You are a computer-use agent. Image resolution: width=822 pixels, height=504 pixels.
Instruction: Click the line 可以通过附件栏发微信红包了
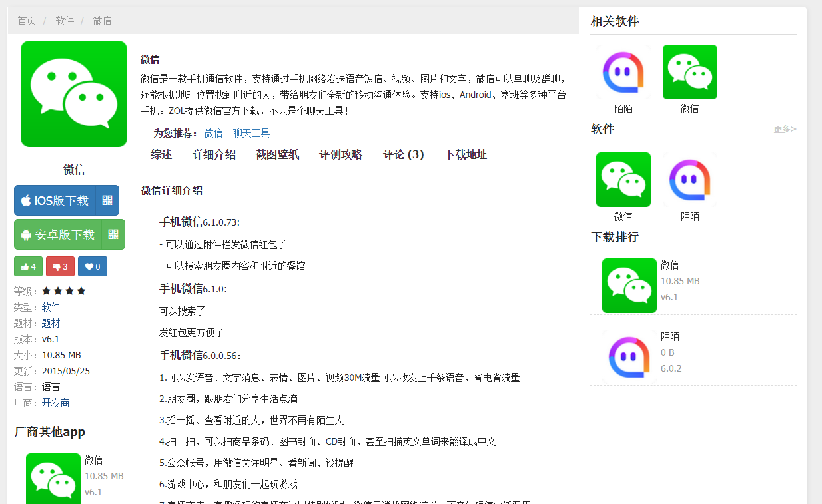click(x=223, y=244)
